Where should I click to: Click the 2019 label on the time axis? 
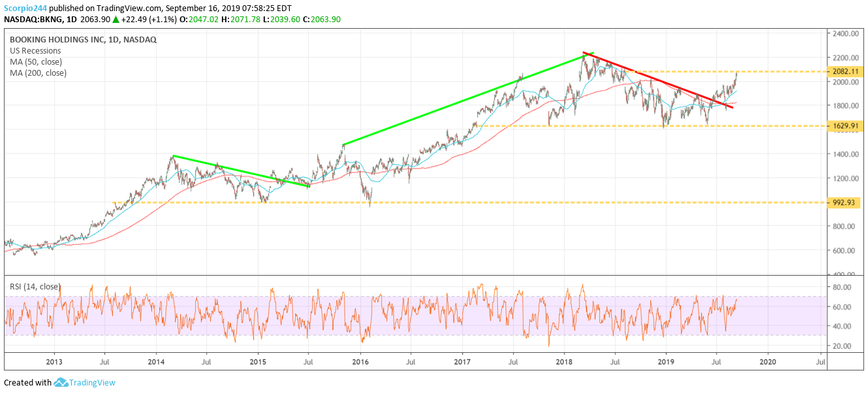click(x=666, y=361)
